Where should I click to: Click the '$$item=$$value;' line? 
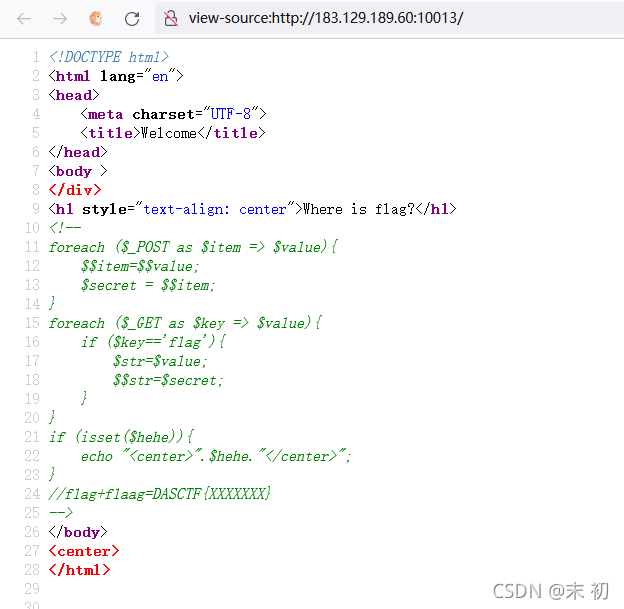(x=140, y=266)
